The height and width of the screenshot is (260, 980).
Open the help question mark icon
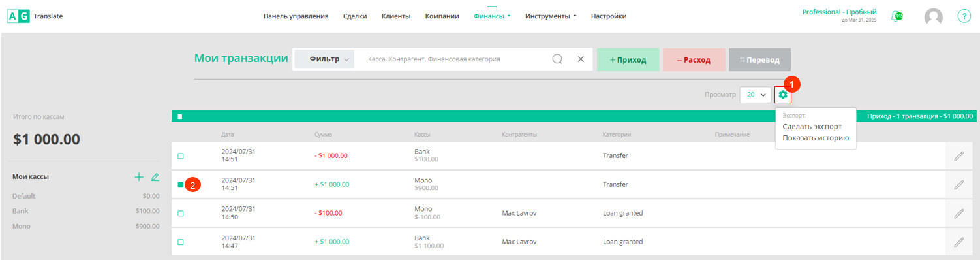[964, 16]
